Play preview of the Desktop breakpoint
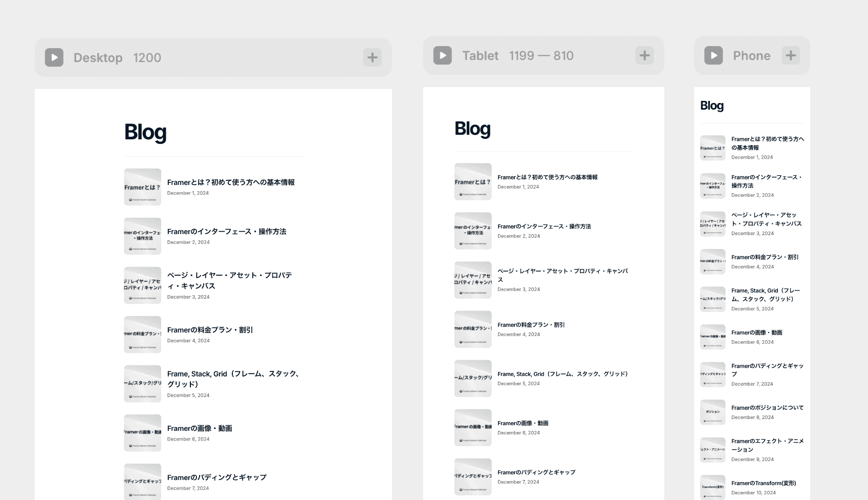Image resolution: width=868 pixels, height=500 pixels. (54, 57)
